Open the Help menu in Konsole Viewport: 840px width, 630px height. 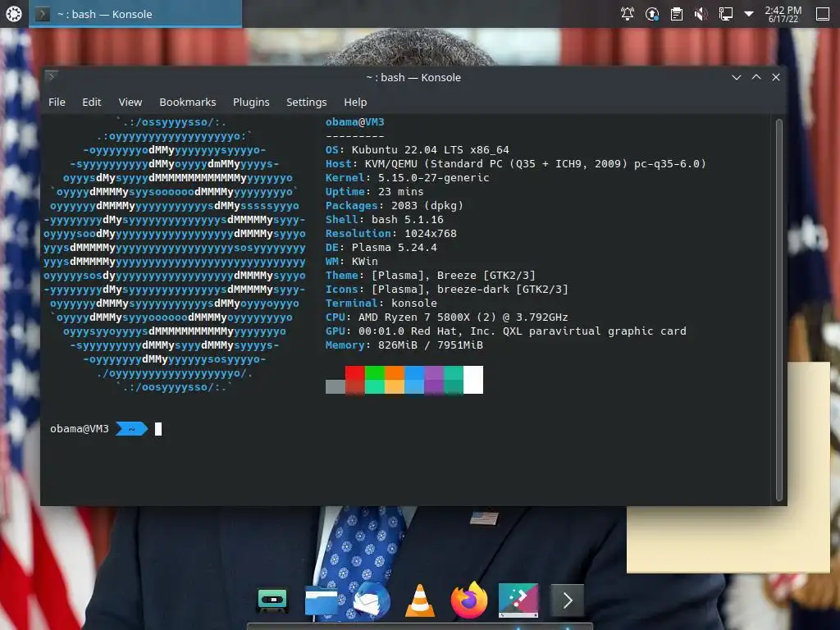[x=355, y=102]
